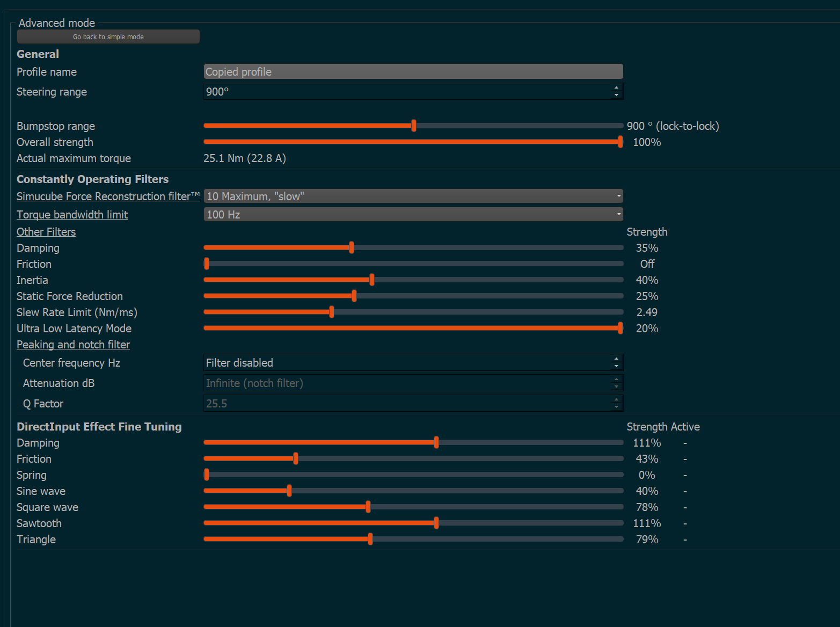Go back to simple mode
The width and height of the screenshot is (840, 627).
click(x=108, y=37)
